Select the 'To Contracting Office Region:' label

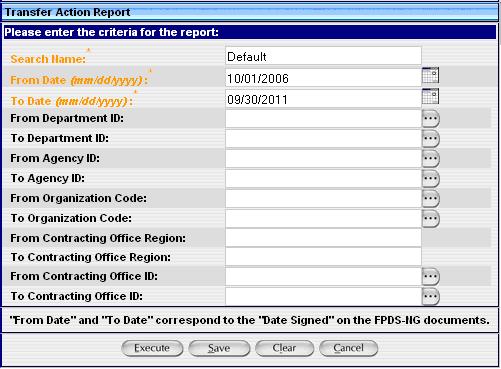tap(91, 257)
